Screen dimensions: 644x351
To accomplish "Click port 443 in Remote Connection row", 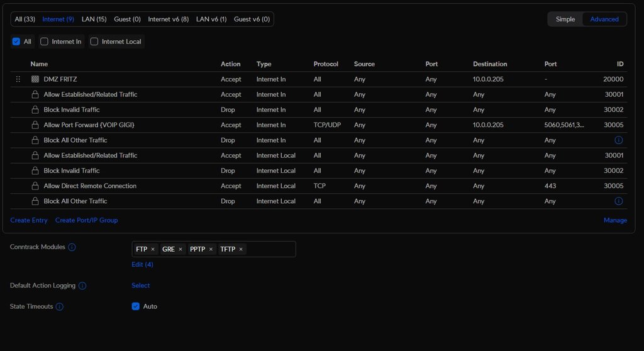I will (x=550, y=186).
